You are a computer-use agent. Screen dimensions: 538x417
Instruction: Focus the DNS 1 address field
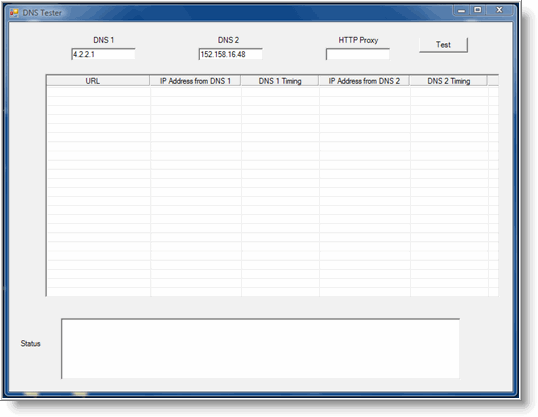103,54
